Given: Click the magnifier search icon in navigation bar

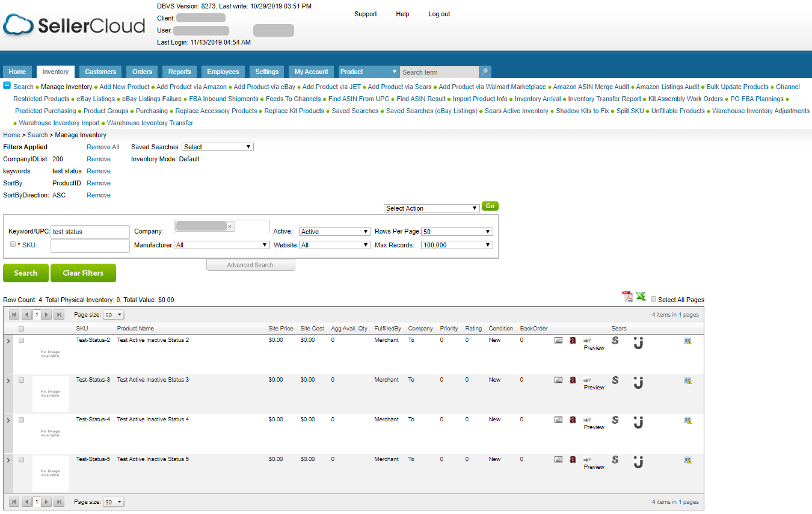Looking at the screenshot, I should pos(485,72).
